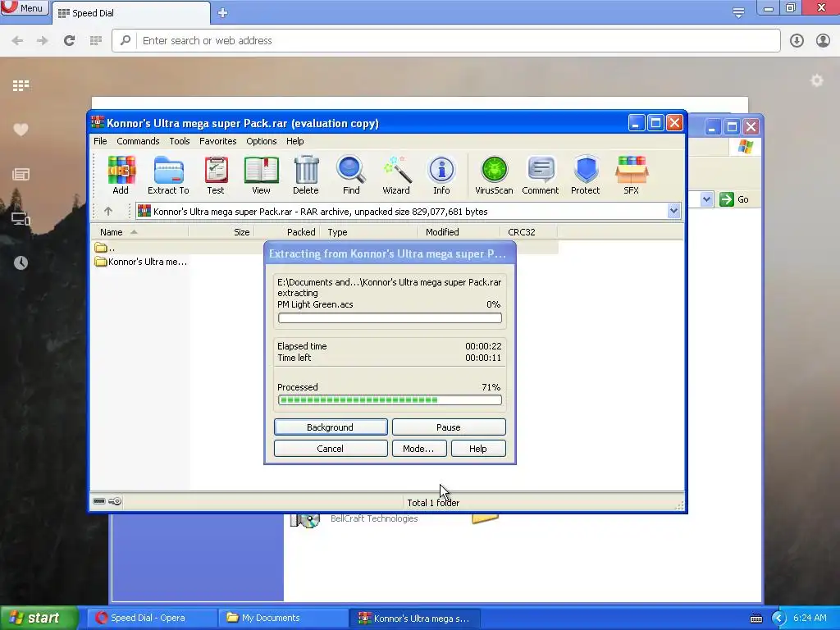
Task: Select the Konnor's Ultra me... folder row
Action: click(x=141, y=262)
